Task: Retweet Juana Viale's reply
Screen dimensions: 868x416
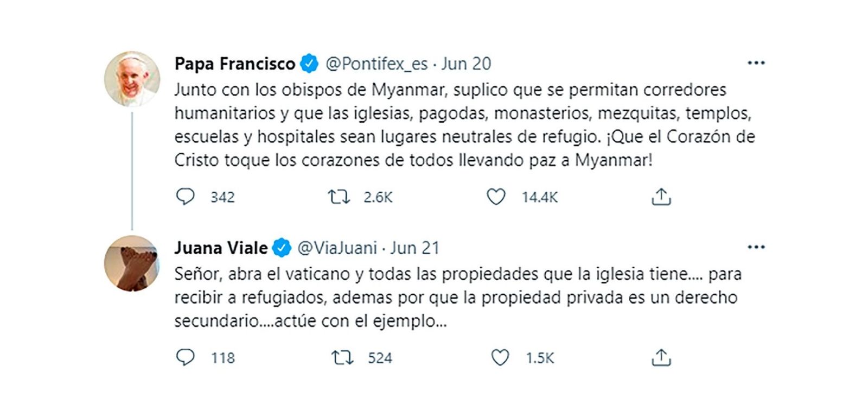Action: (342, 357)
